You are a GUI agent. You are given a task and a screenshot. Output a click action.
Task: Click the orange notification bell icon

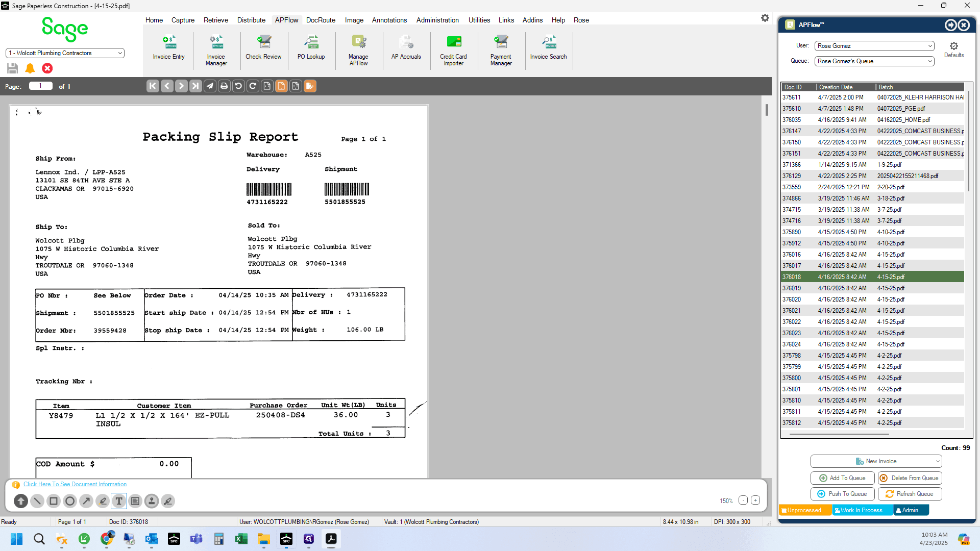coord(30,68)
